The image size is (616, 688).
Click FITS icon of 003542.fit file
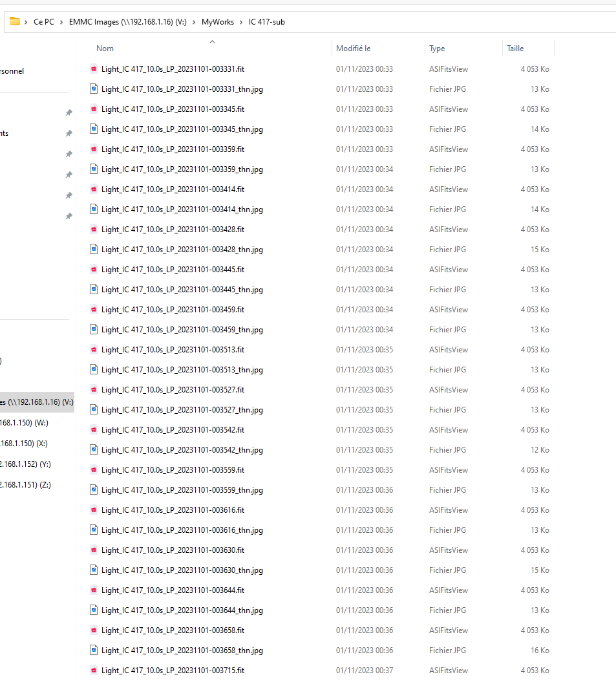click(x=94, y=430)
